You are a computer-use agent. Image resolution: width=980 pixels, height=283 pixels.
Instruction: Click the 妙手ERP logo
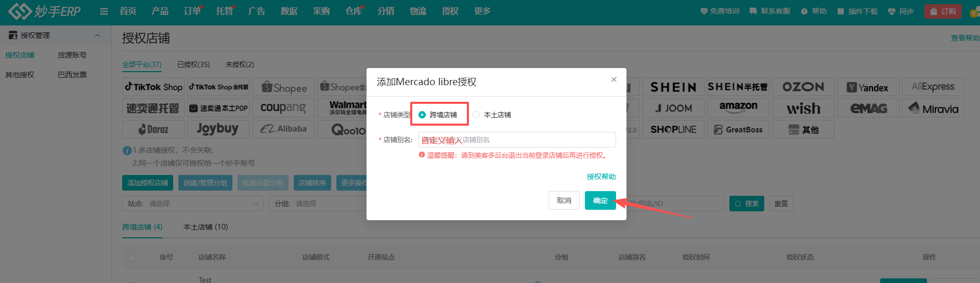[44, 11]
